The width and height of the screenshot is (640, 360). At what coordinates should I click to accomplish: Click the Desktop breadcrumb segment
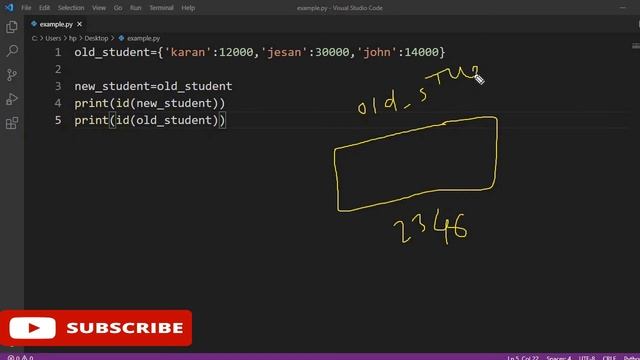click(96, 38)
